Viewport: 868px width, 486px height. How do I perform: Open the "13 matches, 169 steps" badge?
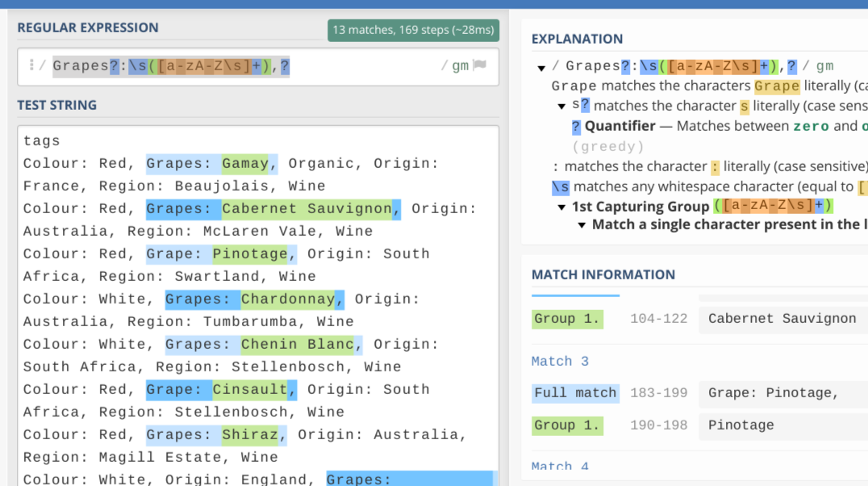413,30
